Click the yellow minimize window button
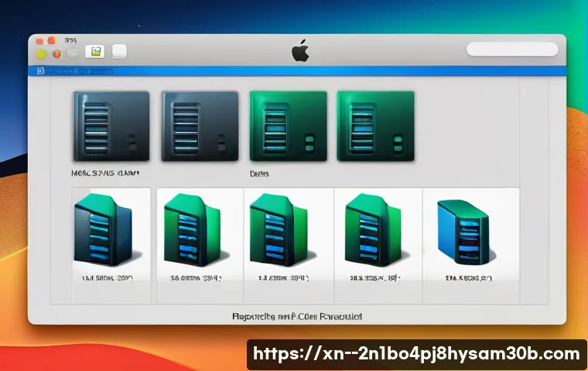Viewport: 588px width, 371px height. point(42,53)
